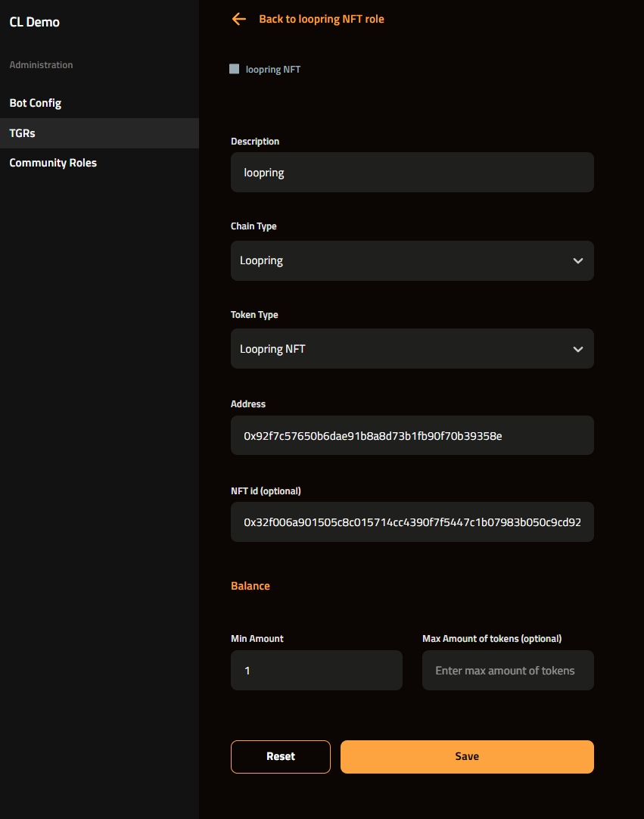
Task: Click into the Address input field
Action: pyautogui.click(x=412, y=435)
